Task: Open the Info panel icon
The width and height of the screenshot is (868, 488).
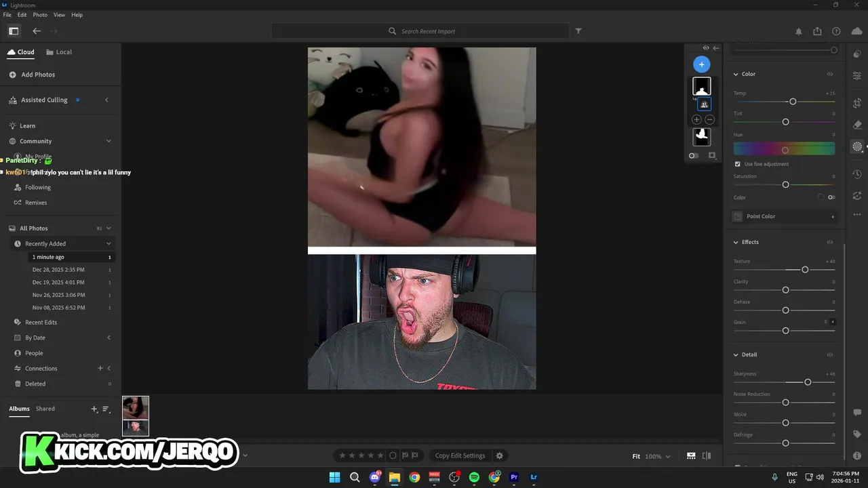Action: [857, 455]
